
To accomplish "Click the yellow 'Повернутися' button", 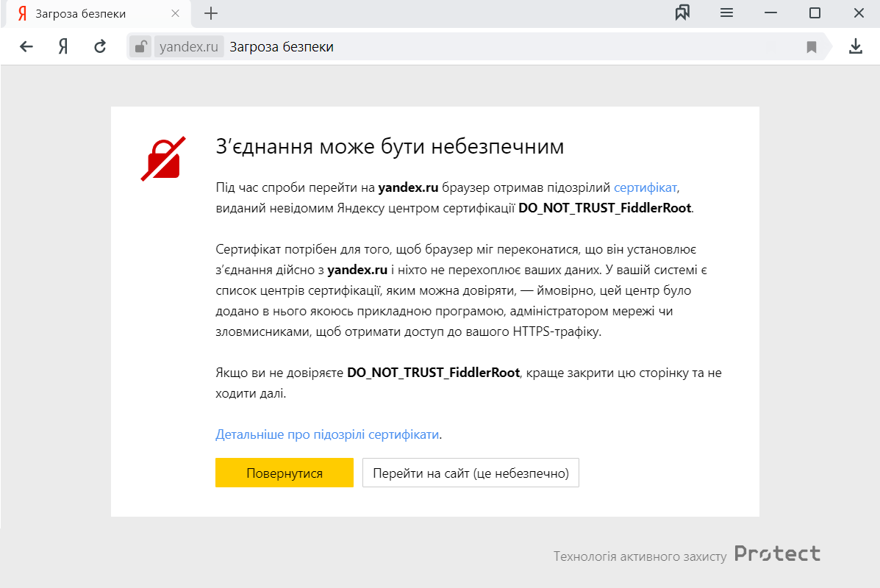I will [x=285, y=473].
